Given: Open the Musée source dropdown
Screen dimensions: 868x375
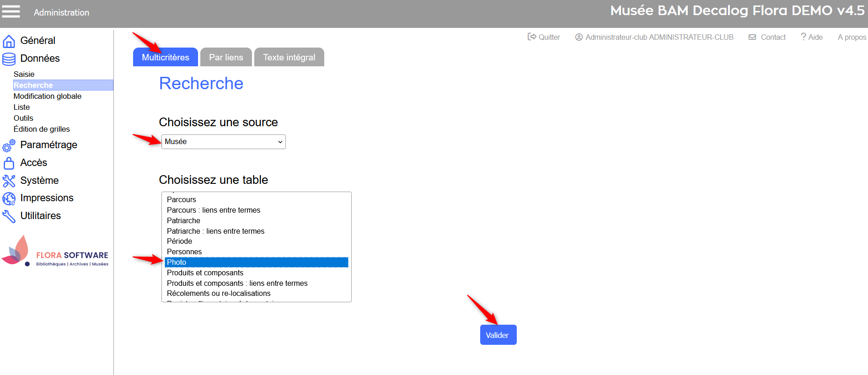Looking at the screenshot, I should click(223, 142).
